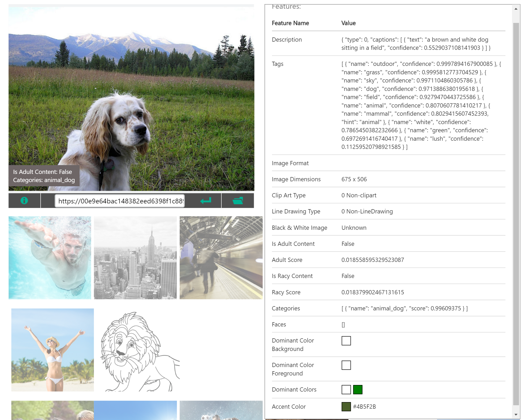This screenshot has height=420, width=521.
Task: Click the 'Image Format' row label
Action: [x=290, y=163]
